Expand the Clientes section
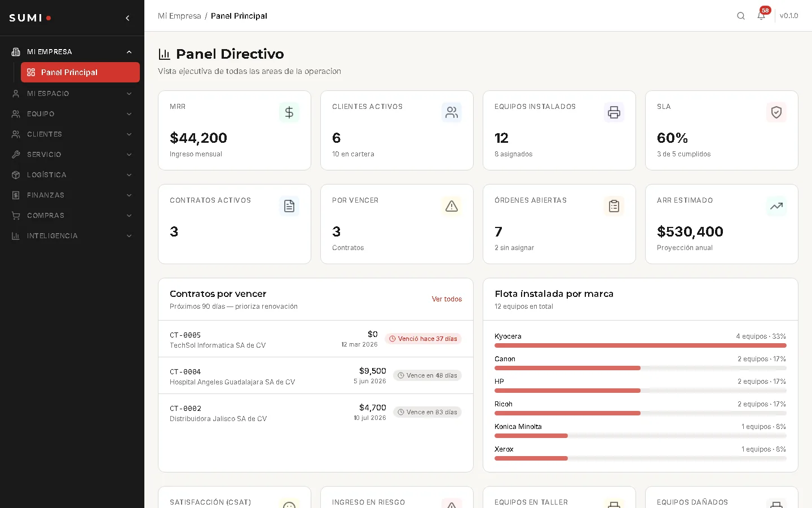Image resolution: width=812 pixels, height=508 pixels. point(72,134)
